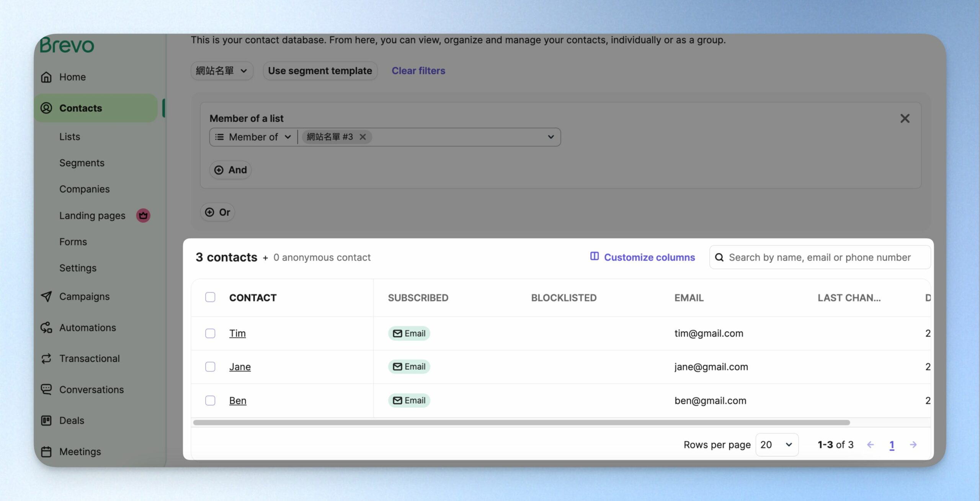This screenshot has width=980, height=501.
Task: Open the Segments sidebar item
Action: [x=82, y=163]
